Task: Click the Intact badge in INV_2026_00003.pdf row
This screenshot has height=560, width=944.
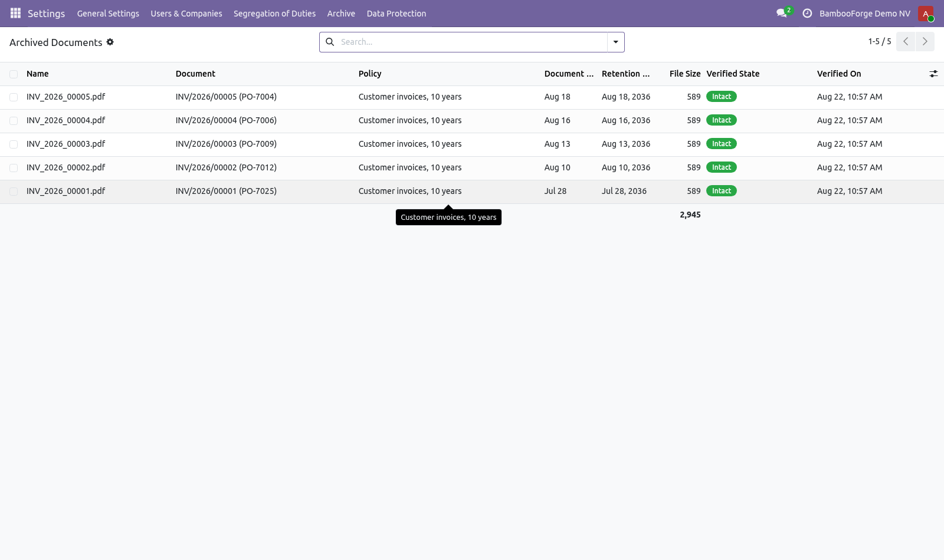Action: click(x=722, y=144)
